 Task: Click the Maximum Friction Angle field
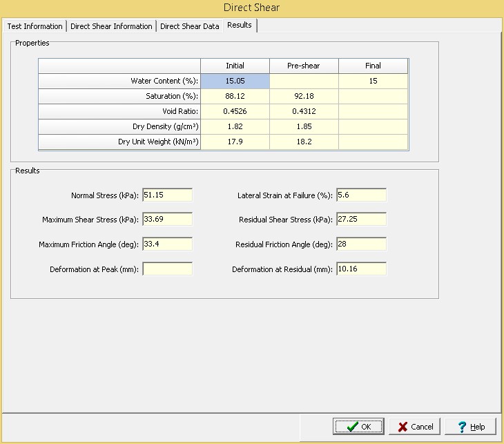pyautogui.click(x=167, y=244)
